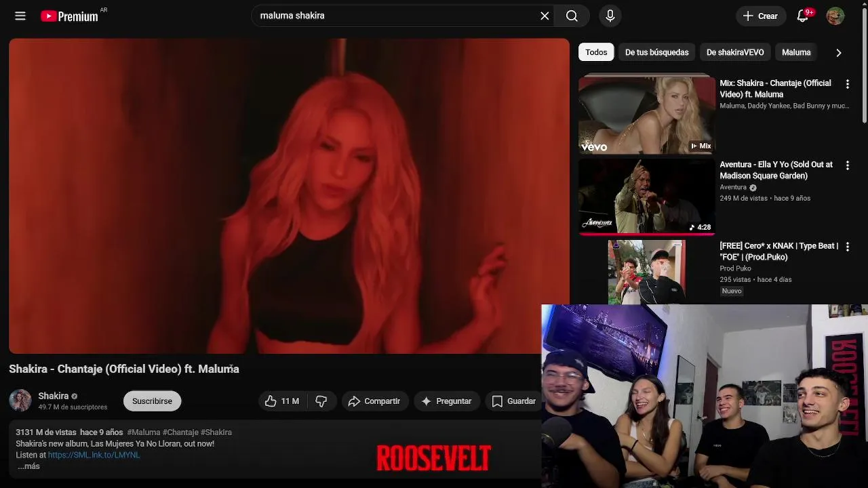Image resolution: width=868 pixels, height=488 pixels.
Task: Click the Compartir share button
Action: pos(375,401)
